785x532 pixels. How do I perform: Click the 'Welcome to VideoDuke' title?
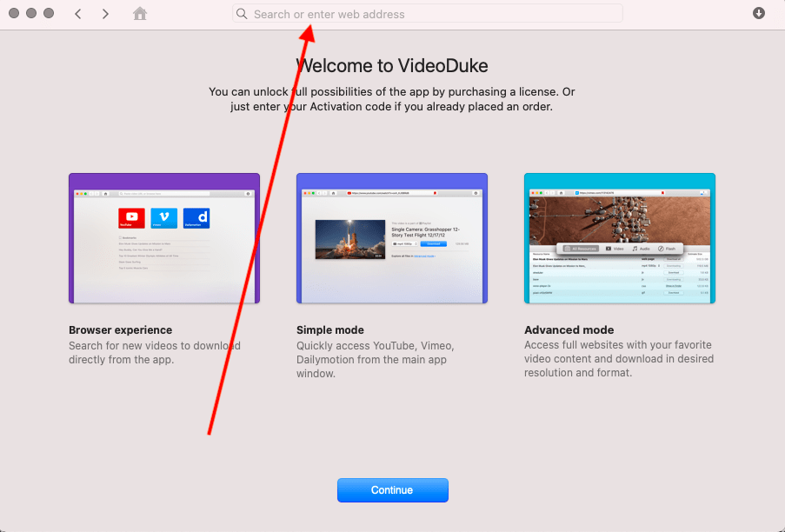tap(392, 66)
